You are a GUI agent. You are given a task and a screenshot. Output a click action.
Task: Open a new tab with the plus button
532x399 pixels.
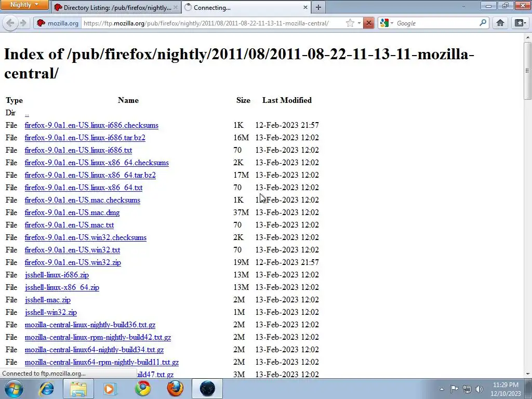[x=318, y=7]
